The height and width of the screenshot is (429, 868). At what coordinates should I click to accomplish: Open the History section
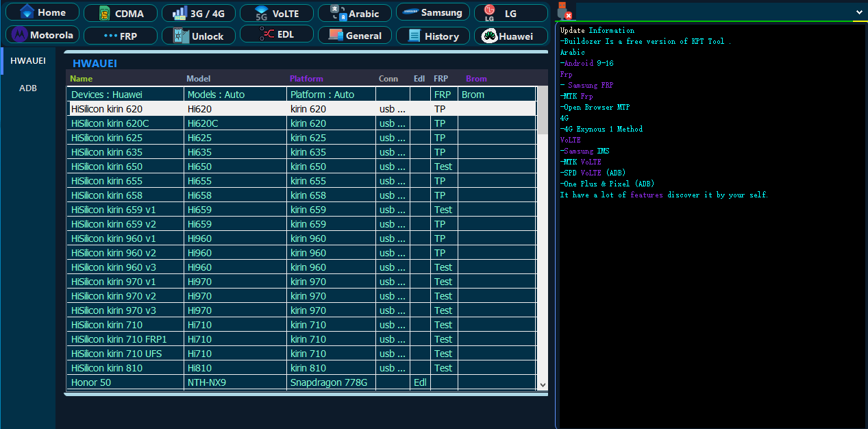pyautogui.click(x=433, y=36)
